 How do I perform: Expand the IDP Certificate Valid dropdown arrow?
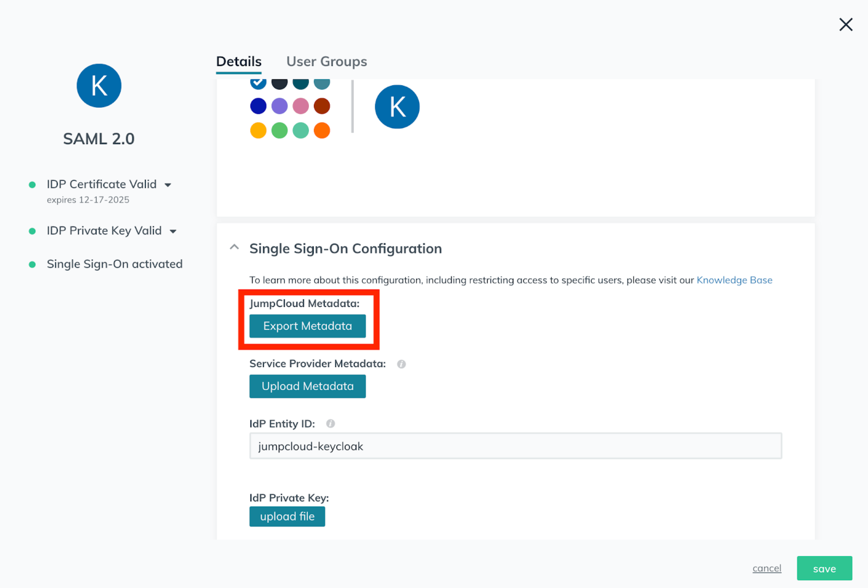click(x=168, y=185)
